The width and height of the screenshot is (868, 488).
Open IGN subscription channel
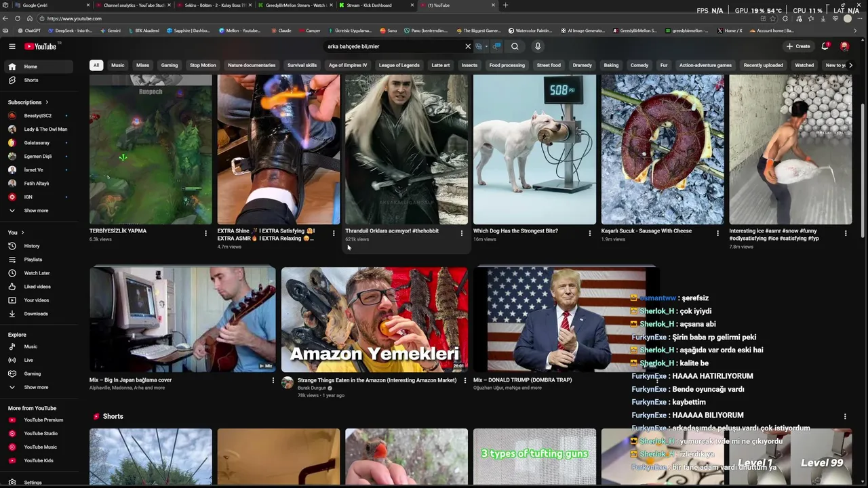click(x=40, y=197)
